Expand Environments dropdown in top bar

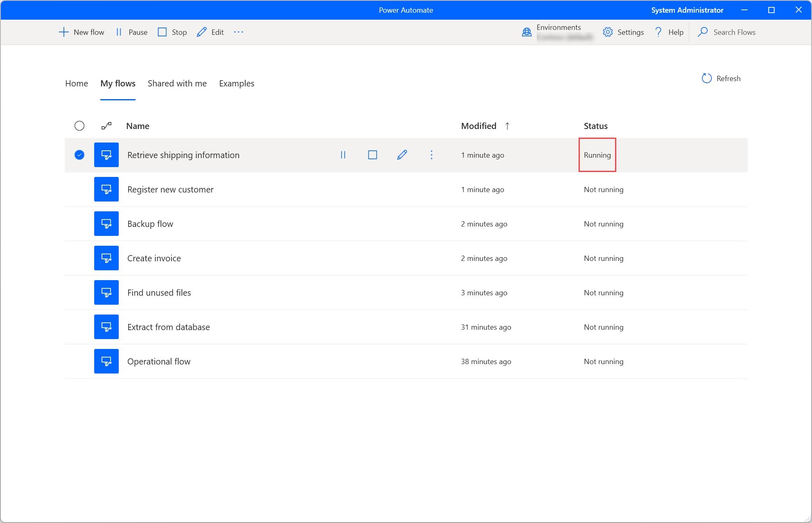(556, 32)
